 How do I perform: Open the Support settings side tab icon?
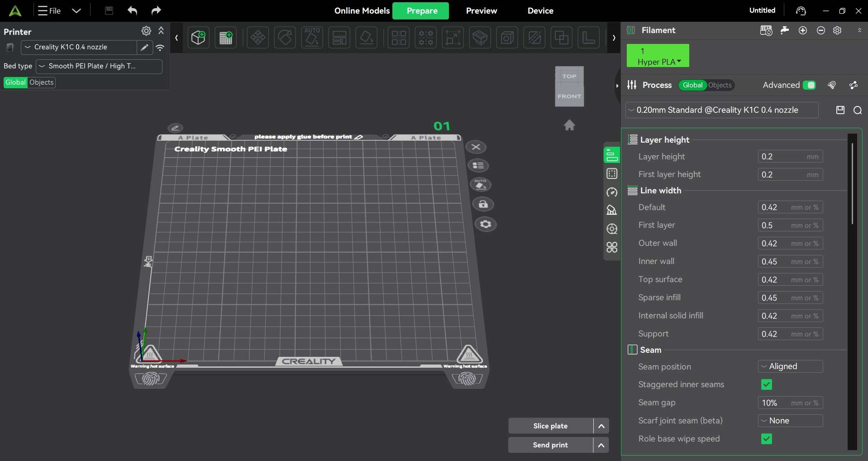pos(612,210)
